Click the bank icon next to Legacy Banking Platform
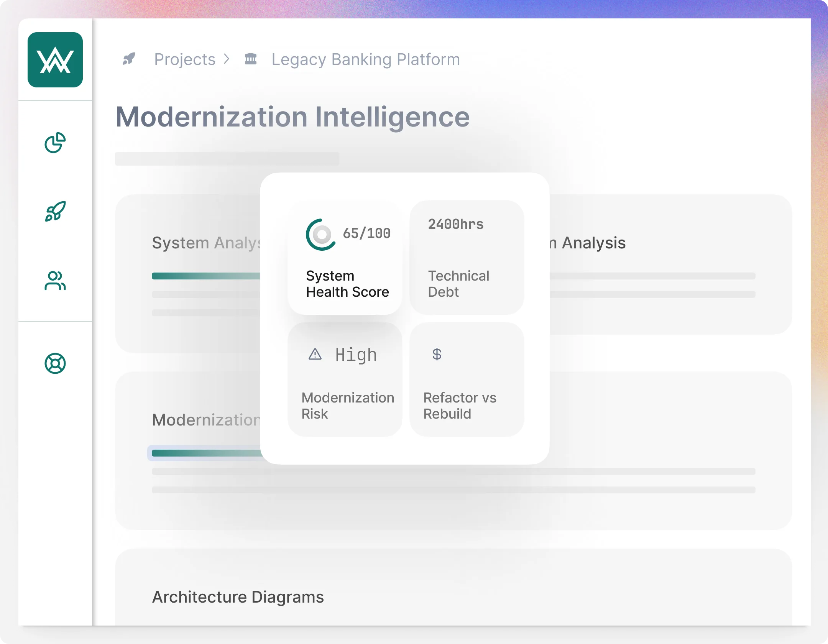Viewport: 828px width, 644px height. pos(251,59)
